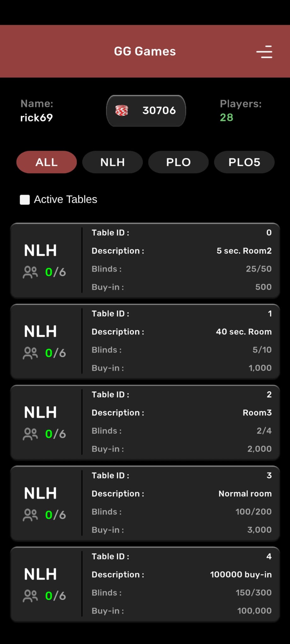
Task: Click players icon on 40 sec. Room table
Action: (30, 353)
